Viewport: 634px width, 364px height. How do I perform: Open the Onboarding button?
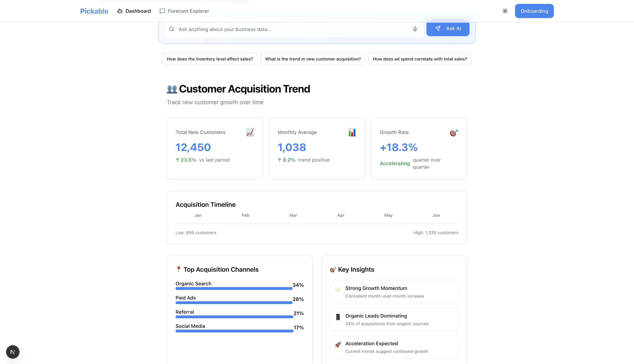click(x=534, y=11)
